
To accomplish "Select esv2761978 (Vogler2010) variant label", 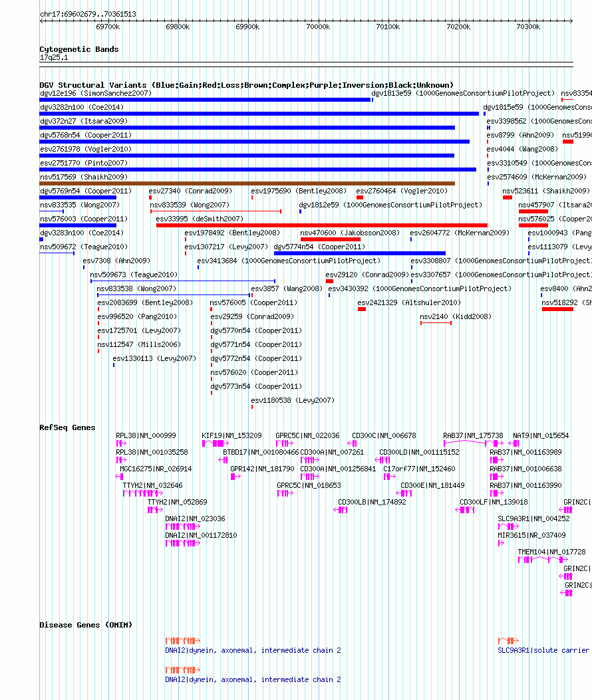I will coord(86,149).
